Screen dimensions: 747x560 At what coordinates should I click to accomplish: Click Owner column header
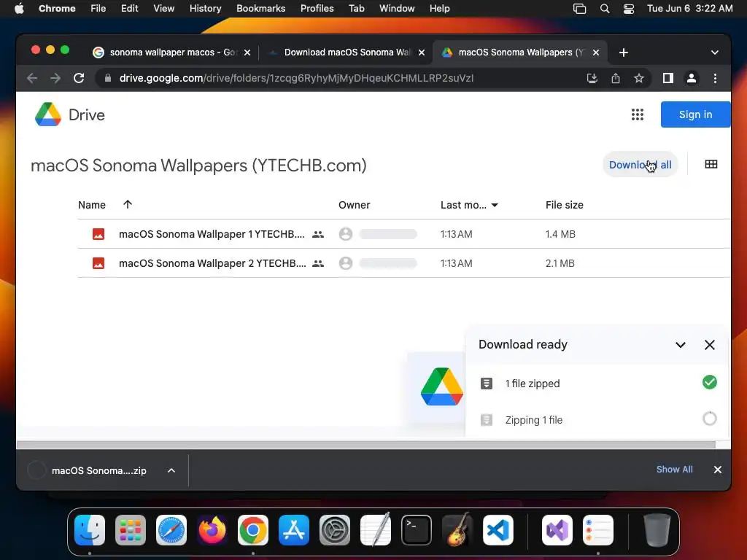[x=354, y=205]
